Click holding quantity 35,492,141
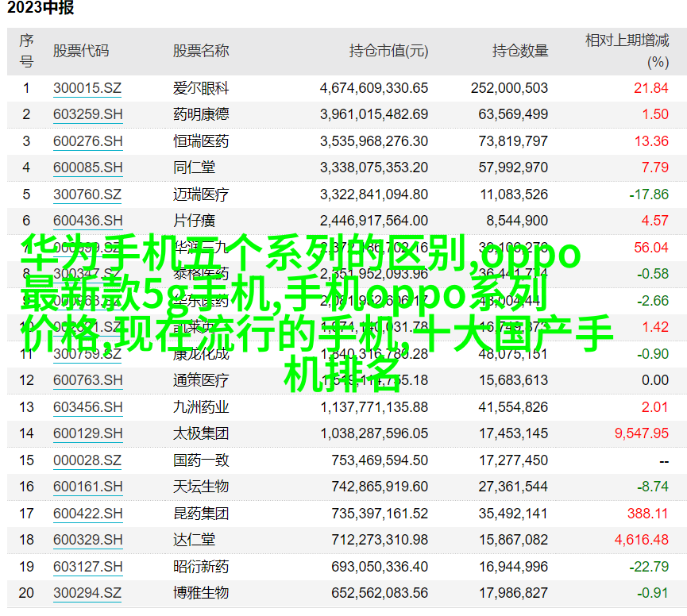Image resolution: width=687 pixels, height=616 pixels. (x=513, y=514)
